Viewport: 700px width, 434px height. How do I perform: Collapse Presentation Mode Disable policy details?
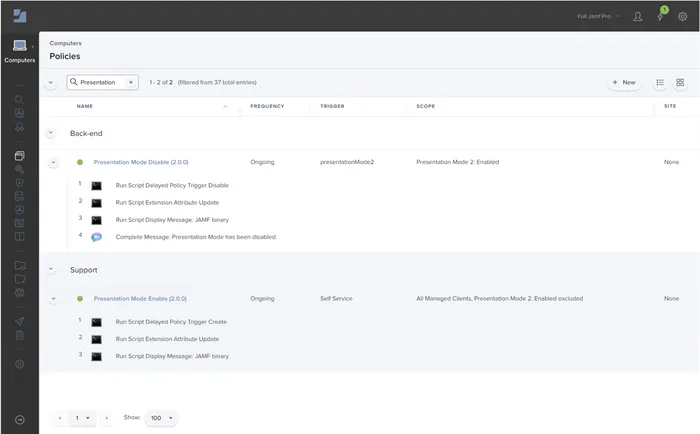53,162
